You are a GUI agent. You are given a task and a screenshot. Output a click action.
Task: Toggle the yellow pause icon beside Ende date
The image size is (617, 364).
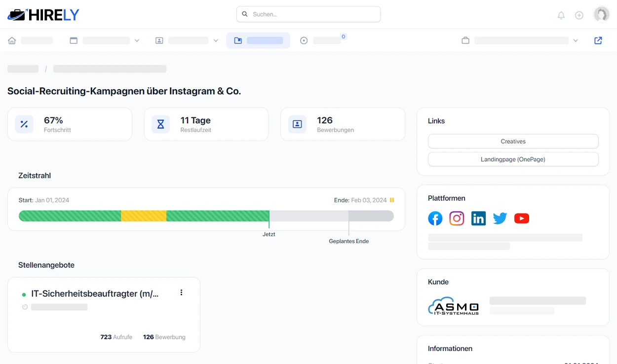click(392, 200)
